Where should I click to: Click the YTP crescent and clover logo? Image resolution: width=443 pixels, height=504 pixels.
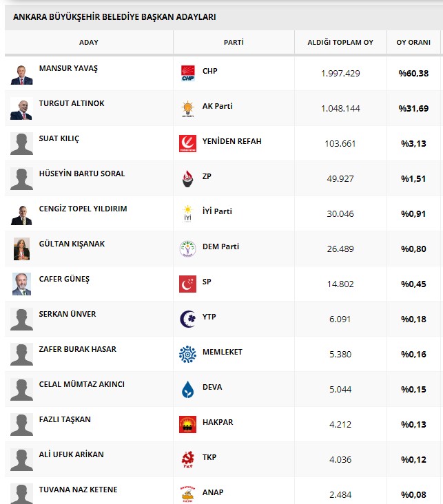coord(187,319)
